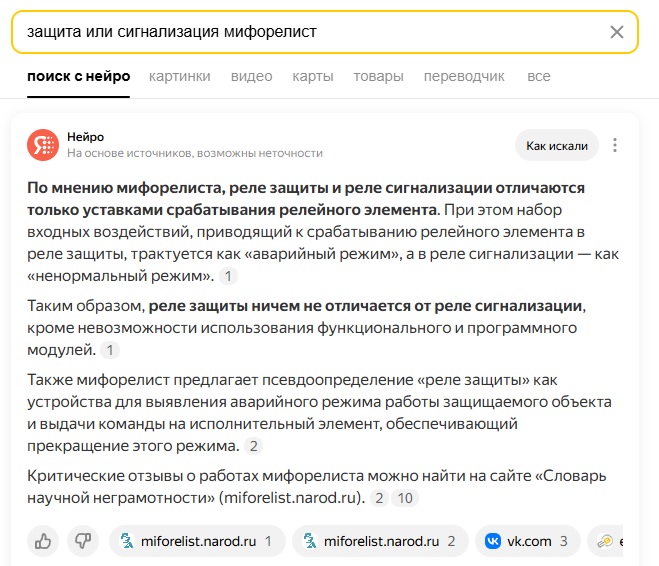This screenshot has height=566, width=659.
Task: Open the карты tab
Action: pyautogui.click(x=313, y=76)
